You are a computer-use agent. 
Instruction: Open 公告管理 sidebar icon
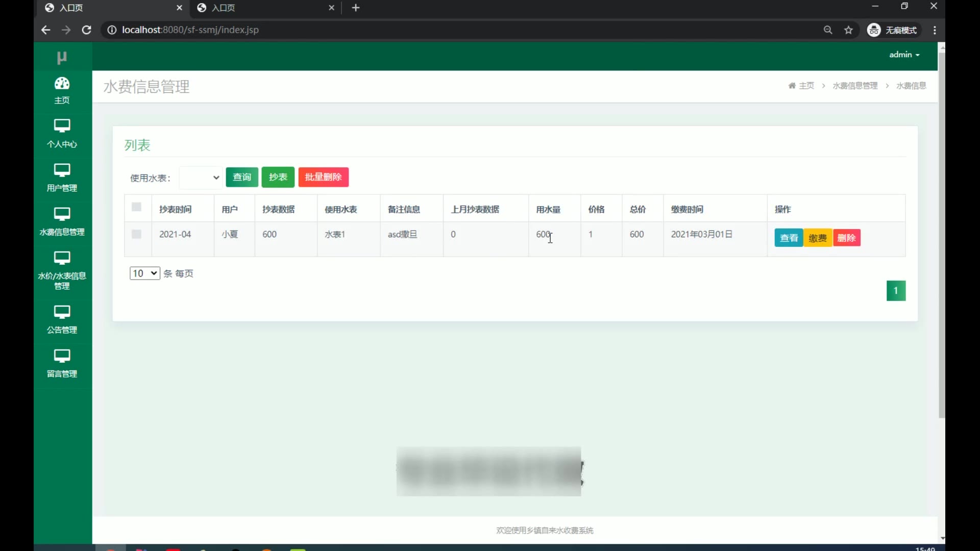[62, 312]
